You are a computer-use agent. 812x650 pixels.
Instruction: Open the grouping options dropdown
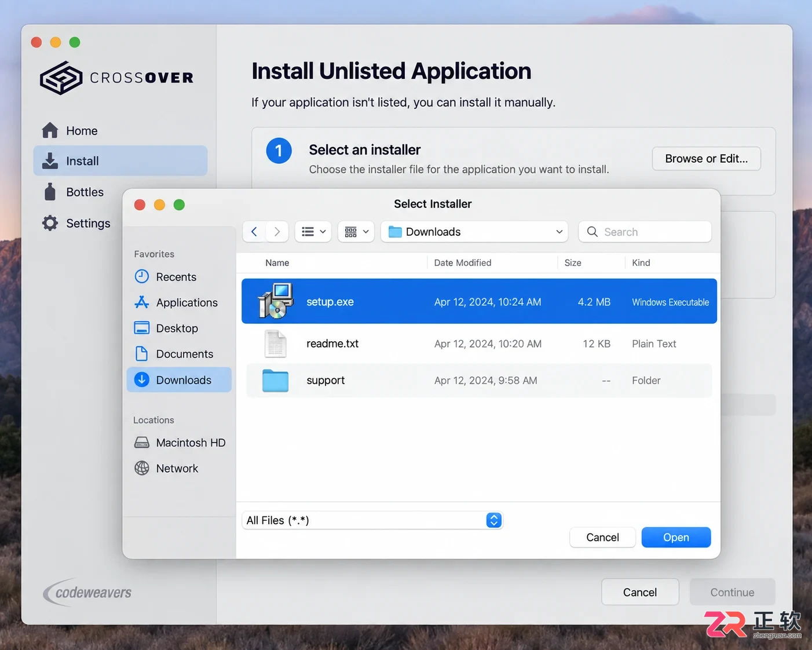click(356, 232)
